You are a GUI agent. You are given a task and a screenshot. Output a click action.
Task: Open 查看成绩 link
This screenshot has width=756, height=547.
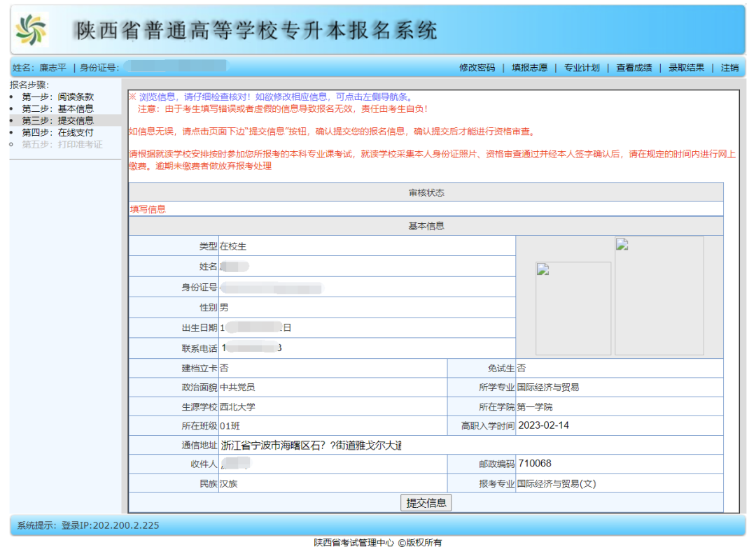pyautogui.click(x=633, y=68)
